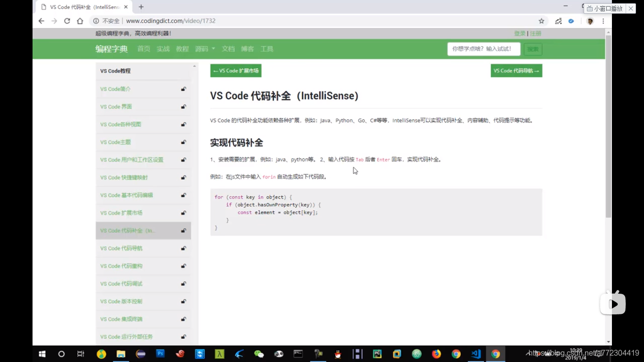
Task: Switch to VS Code on the taskbar
Action: click(476, 354)
